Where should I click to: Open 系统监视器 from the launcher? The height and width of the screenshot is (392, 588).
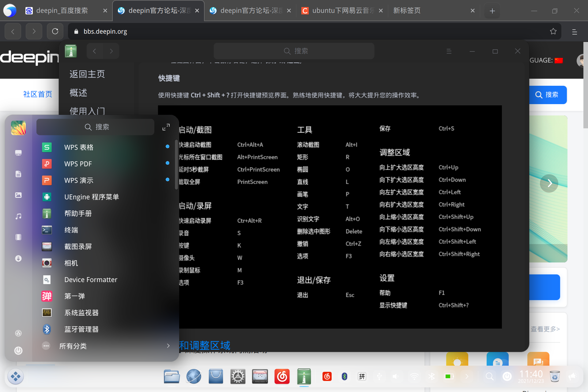pos(81,312)
